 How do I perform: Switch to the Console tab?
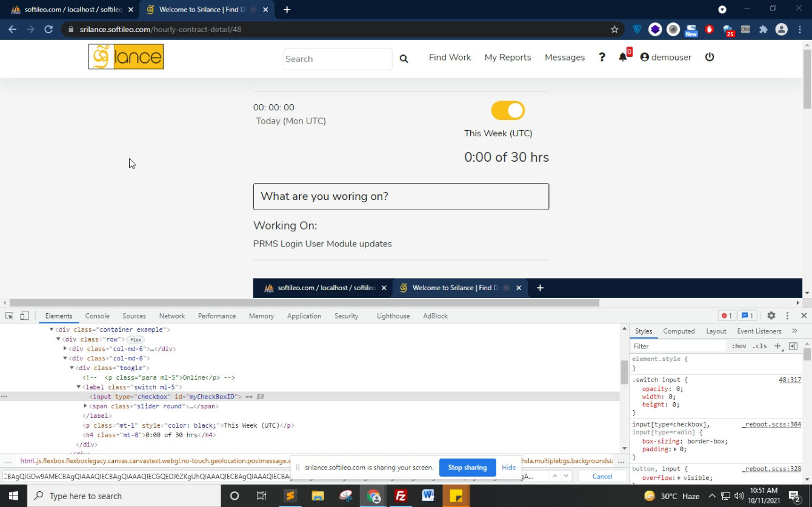97,316
